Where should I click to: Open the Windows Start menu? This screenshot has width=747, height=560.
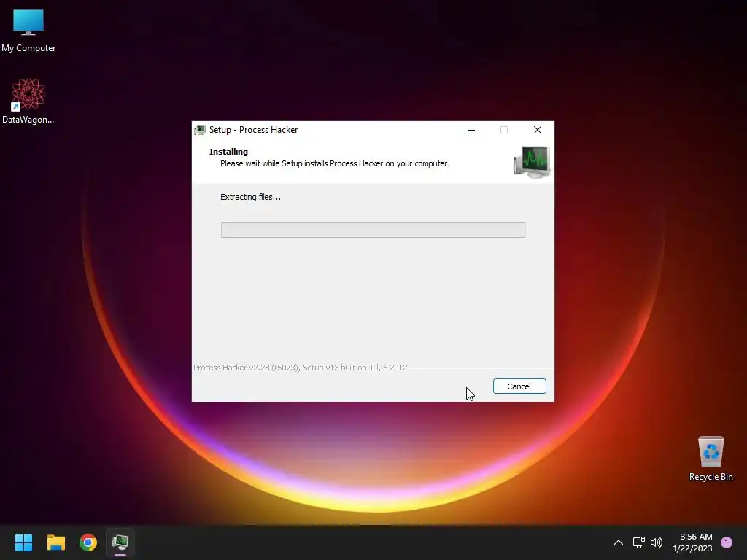click(x=23, y=542)
